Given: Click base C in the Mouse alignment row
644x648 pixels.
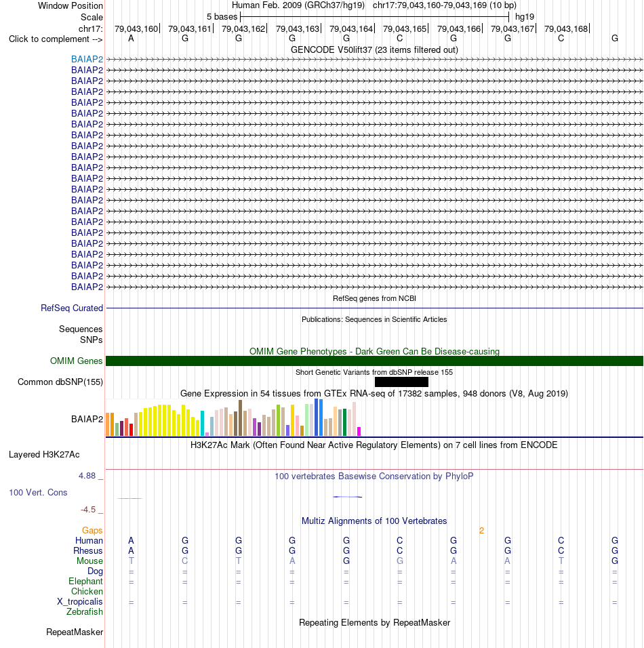Looking at the screenshot, I should (185, 561).
